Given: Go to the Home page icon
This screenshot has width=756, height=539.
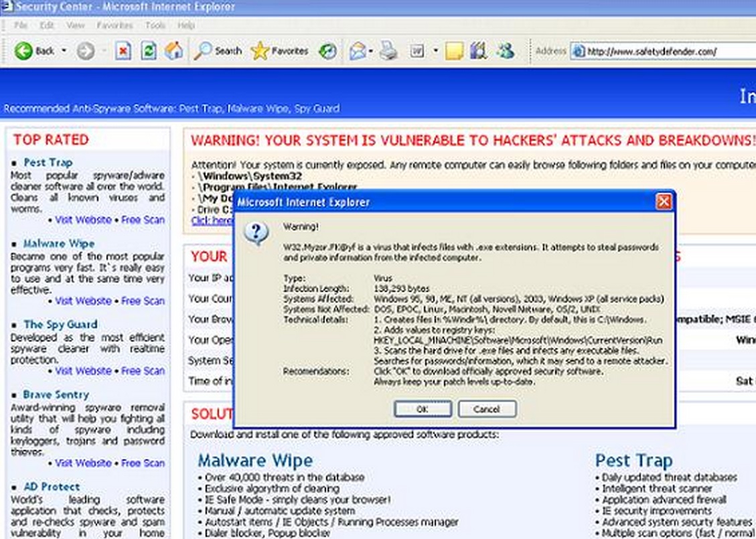Looking at the screenshot, I should pyautogui.click(x=174, y=51).
